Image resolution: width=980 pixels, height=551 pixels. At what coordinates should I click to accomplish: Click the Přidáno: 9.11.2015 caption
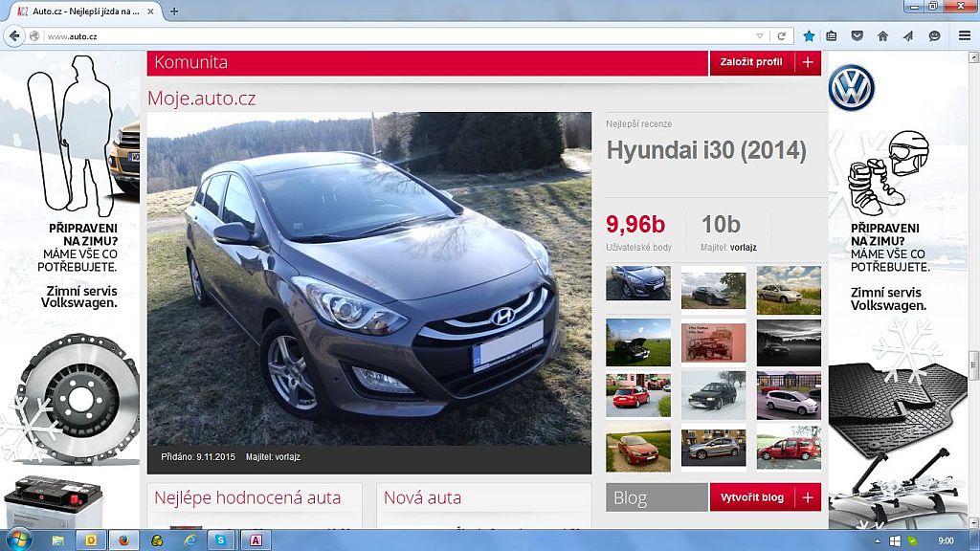(198, 456)
